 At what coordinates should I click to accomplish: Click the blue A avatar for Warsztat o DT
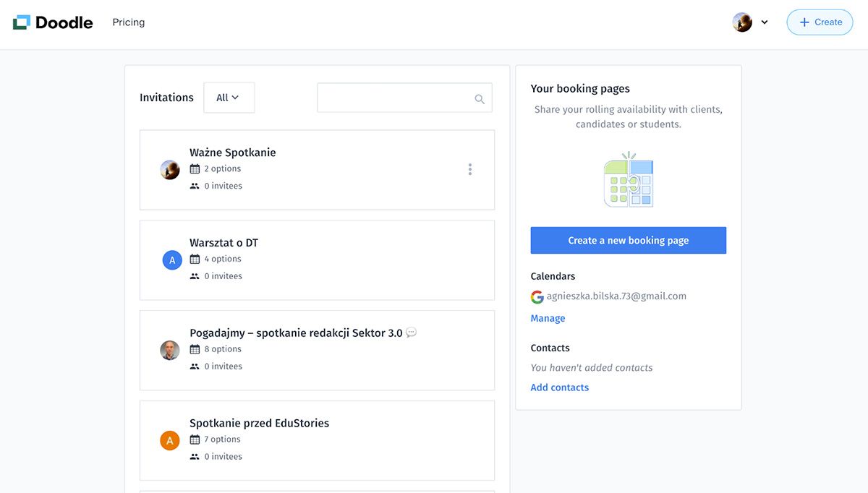pyautogui.click(x=172, y=260)
